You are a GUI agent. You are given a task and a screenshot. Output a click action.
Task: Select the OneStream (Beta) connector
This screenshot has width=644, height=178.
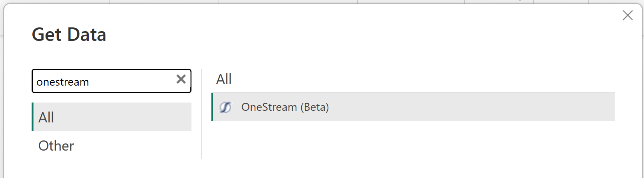point(285,107)
